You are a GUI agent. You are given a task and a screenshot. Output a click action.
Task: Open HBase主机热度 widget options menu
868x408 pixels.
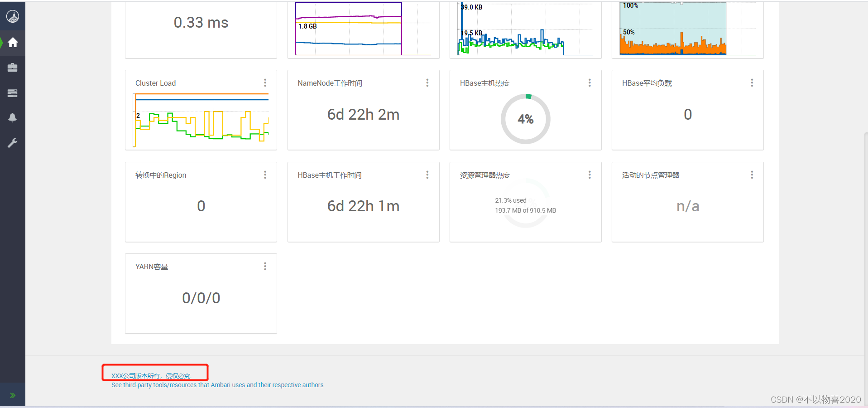590,83
